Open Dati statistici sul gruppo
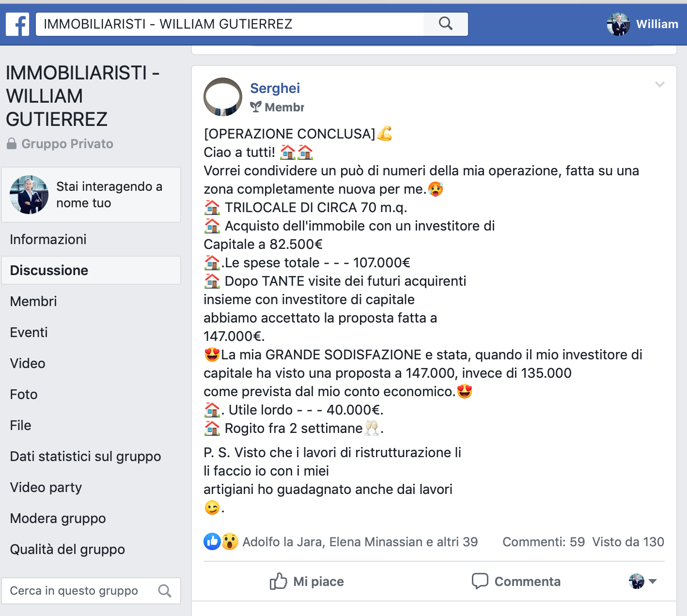The image size is (687, 616). [85, 456]
